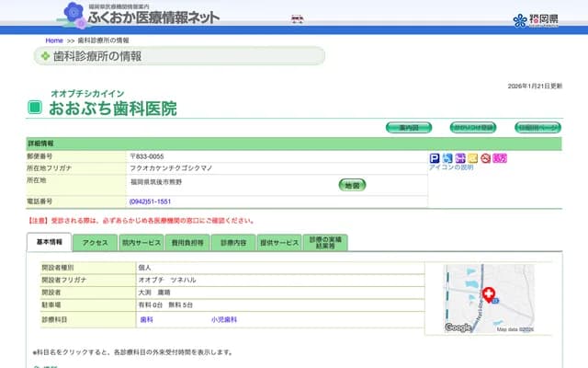Select the 費用負担等 tab
This screenshot has height=368, width=588.
[187, 242]
